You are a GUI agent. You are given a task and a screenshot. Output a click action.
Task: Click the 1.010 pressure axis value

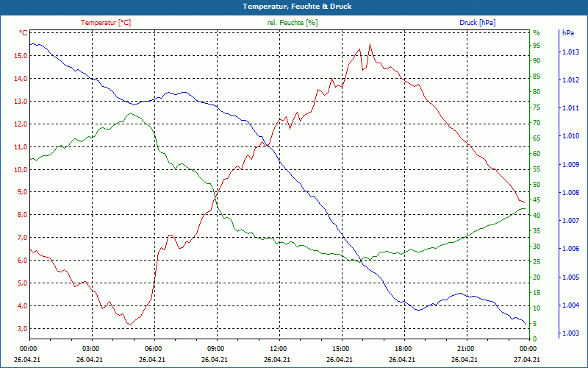[x=571, y=136]
